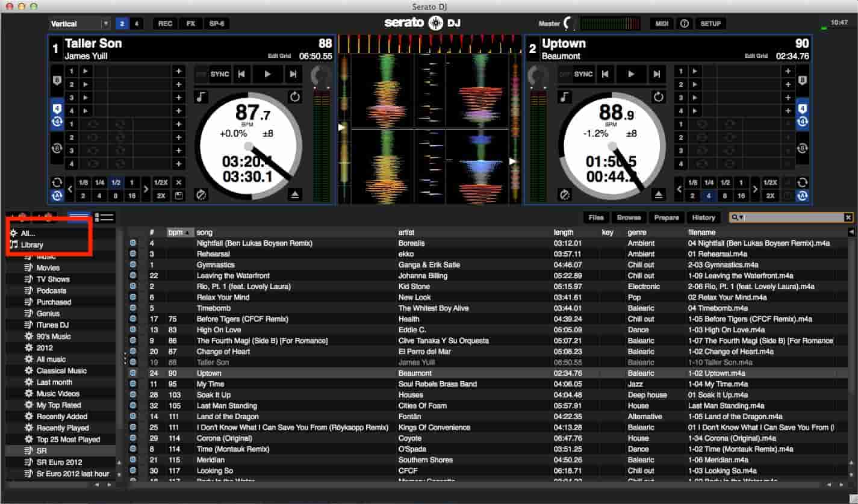
Task: Click the tempo tap icon on deck 2
Action: pyautogui.click(x=564, y=194)
